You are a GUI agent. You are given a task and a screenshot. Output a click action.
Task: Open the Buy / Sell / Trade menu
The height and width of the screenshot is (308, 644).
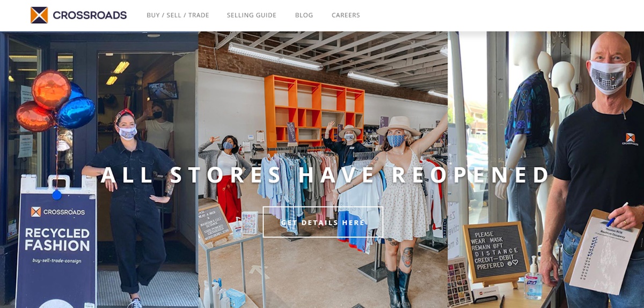(178, 15)
